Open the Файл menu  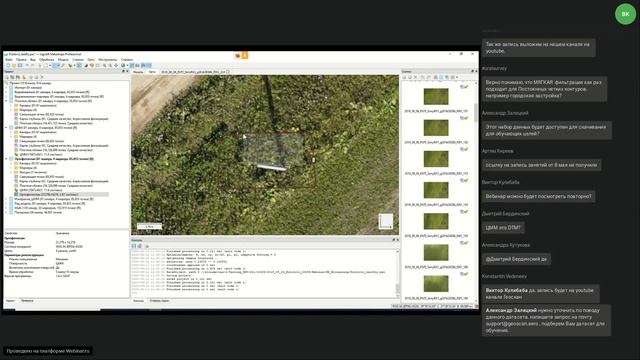point(9,60)
